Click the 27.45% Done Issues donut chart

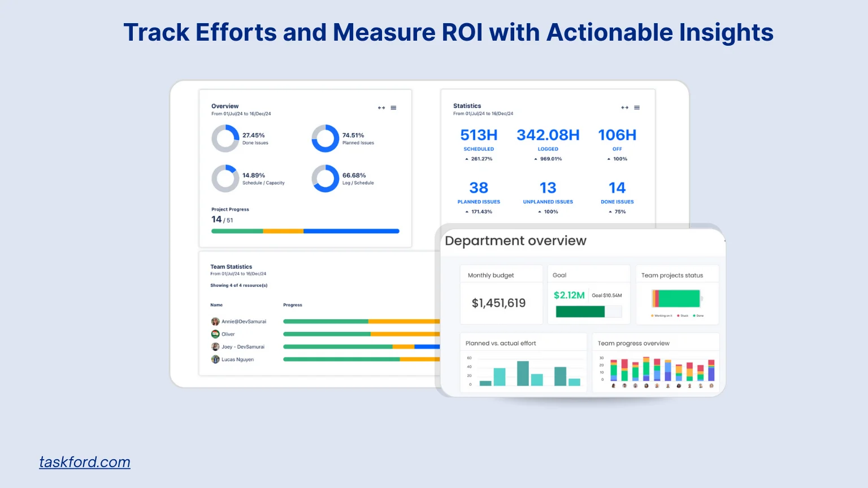click(x=225, y=138)
